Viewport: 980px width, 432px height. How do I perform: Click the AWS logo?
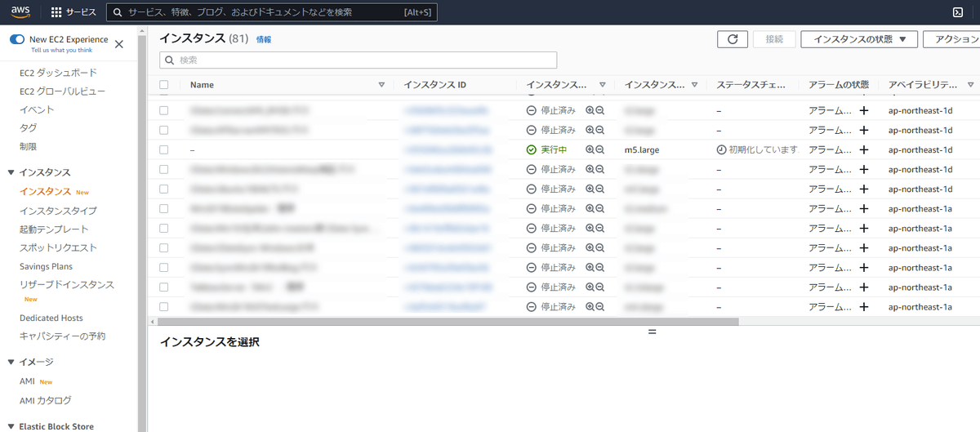20,11
